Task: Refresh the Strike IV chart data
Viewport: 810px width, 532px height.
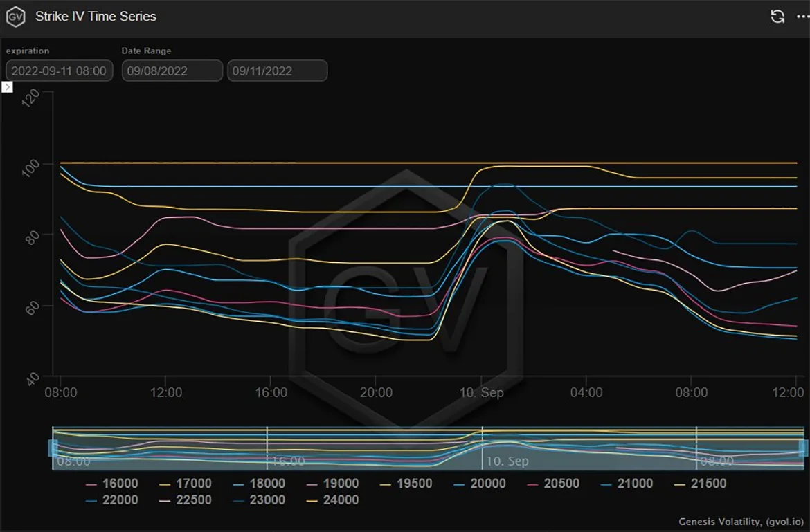Action: tap(777, 17)
